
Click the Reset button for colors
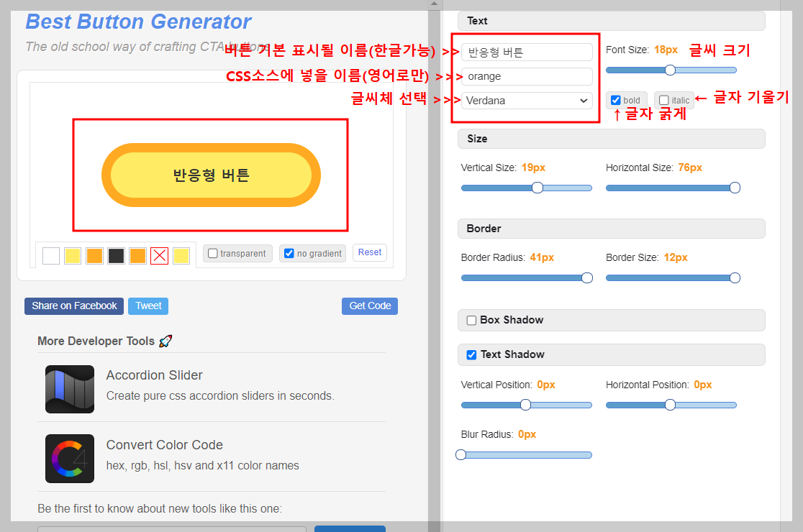[x=369, y=252]
